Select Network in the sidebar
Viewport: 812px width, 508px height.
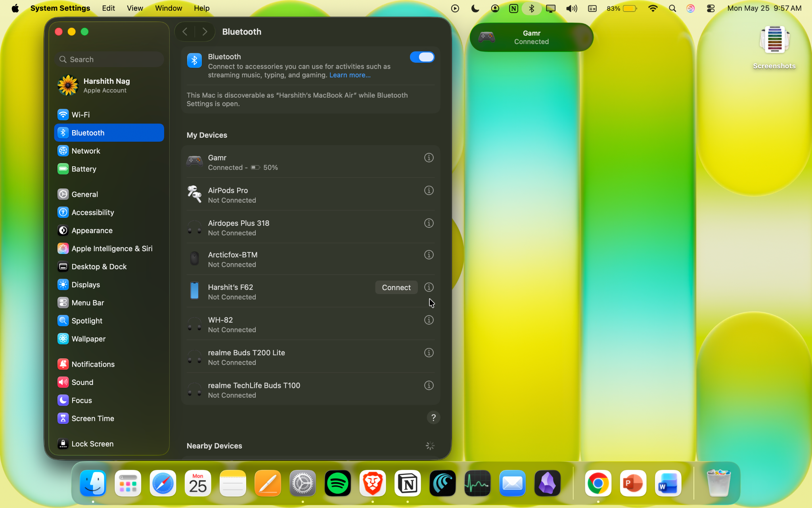pyautogui.click(x=109, y=151)
